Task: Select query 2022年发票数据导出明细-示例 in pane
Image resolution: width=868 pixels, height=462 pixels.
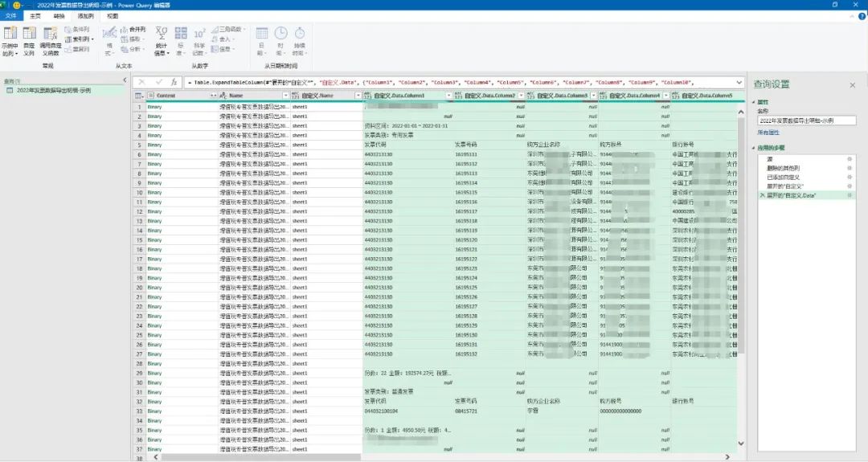Action: point(54,90)
